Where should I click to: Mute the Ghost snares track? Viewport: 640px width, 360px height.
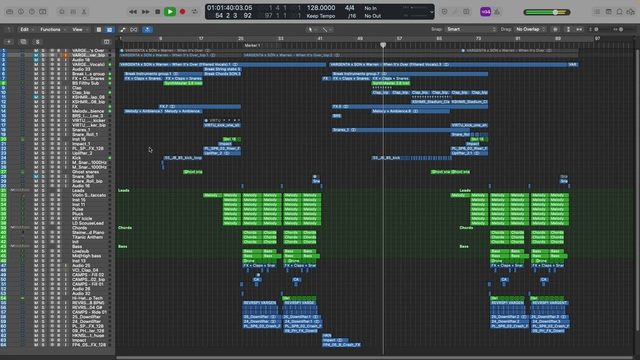coord(36,172)
